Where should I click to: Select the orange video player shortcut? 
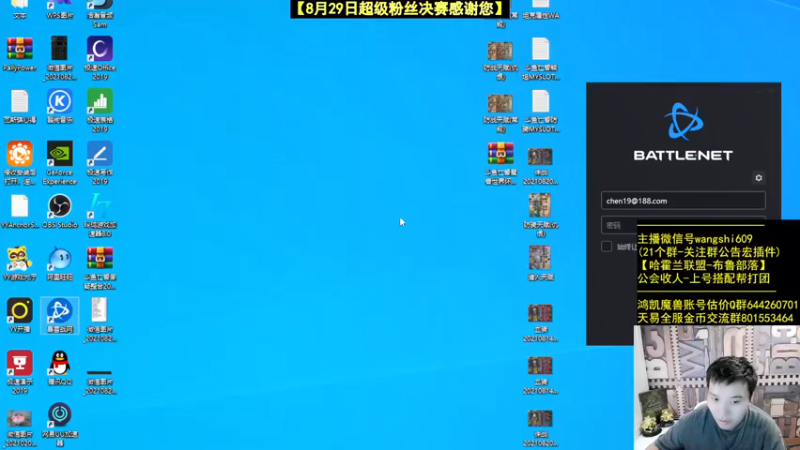coord(20,163)
